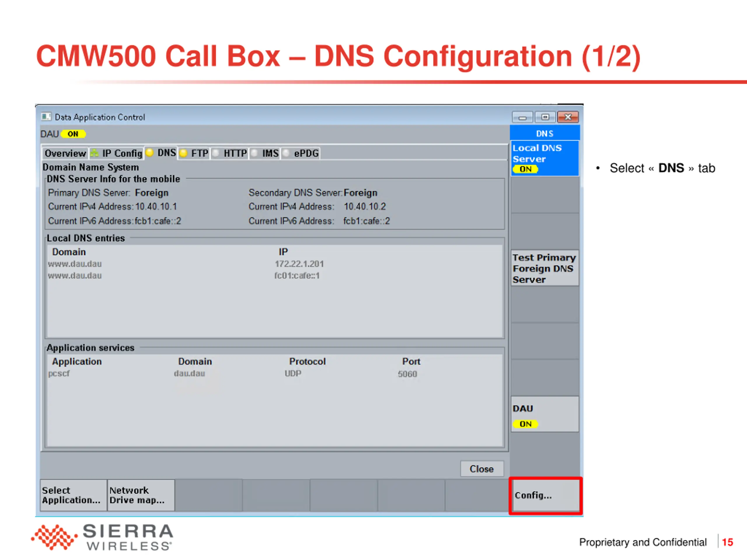747x560 pixels.
Task: Select second www.dau.dau domain row
Action: pos(75,275)
